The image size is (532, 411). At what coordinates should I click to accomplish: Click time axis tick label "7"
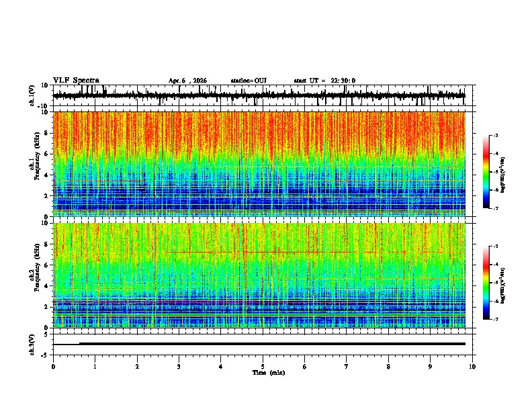(x=347, y=367)
